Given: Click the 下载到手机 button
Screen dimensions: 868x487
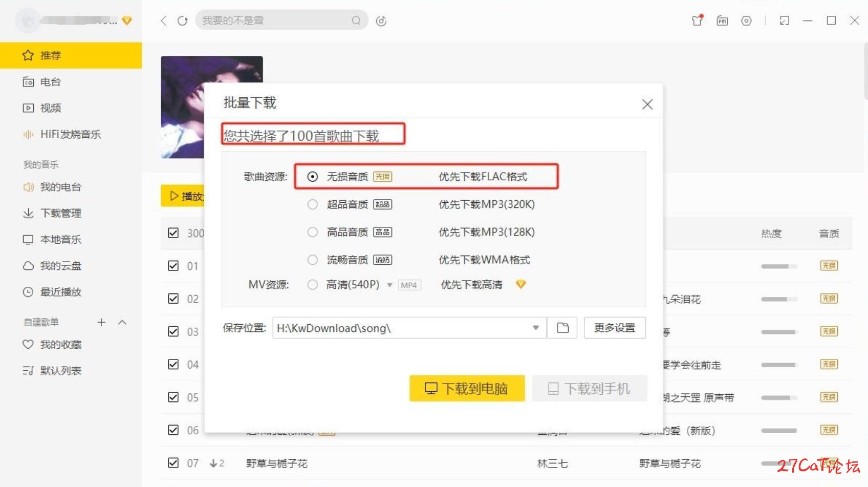Looking at the screenshot, I should [590, 389].
